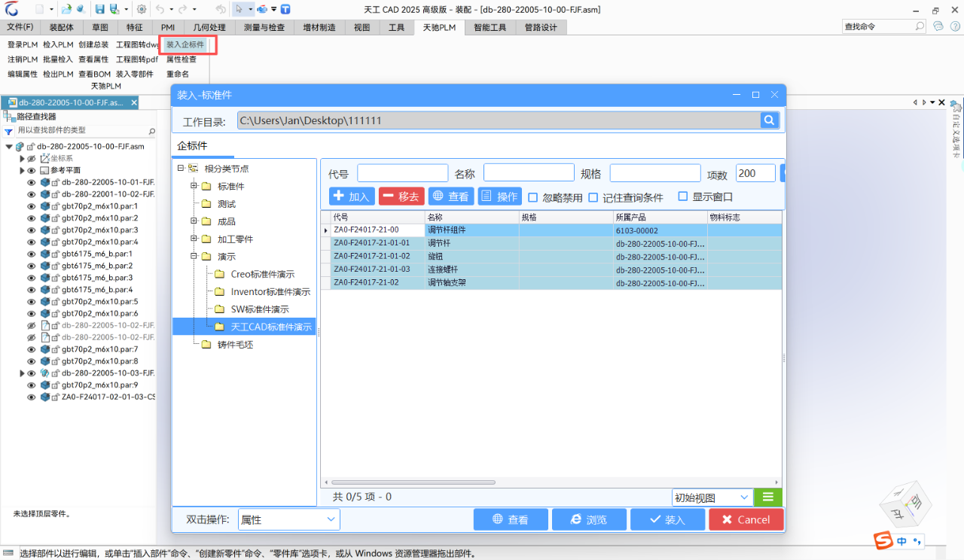Expand the 成品 folder node

click(x=194, y=221)
